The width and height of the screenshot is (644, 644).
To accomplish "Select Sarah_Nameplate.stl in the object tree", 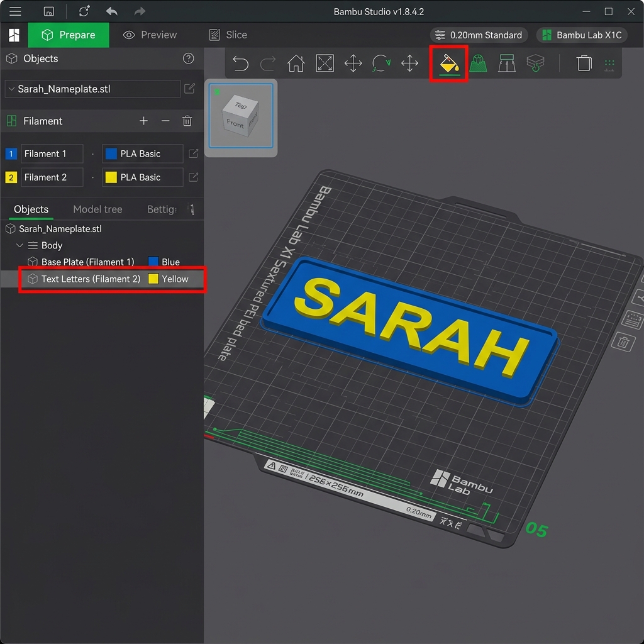I will coord(60,229).
